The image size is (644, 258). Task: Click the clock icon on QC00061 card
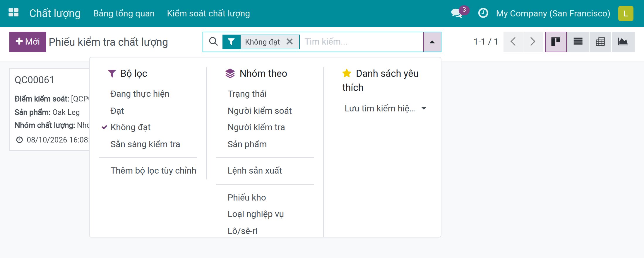click(x=19, y=140)
